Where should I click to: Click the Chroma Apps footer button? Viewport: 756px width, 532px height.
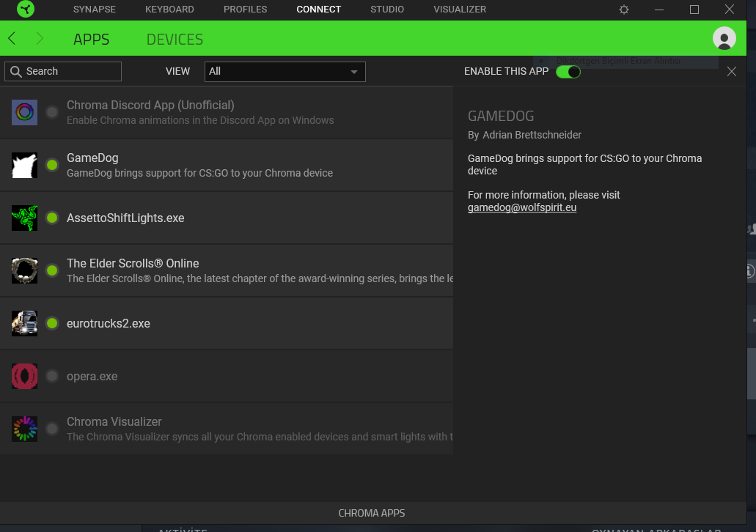pos(372,513)
